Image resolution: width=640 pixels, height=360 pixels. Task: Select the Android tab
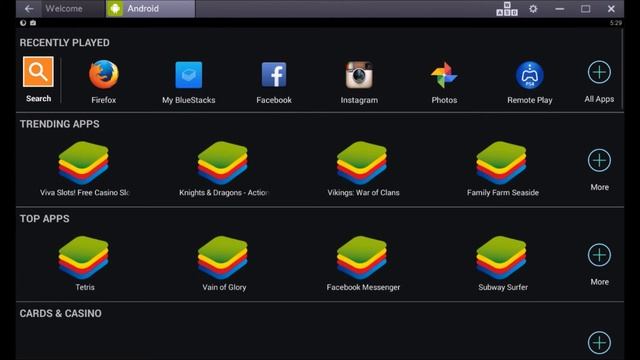150,9
